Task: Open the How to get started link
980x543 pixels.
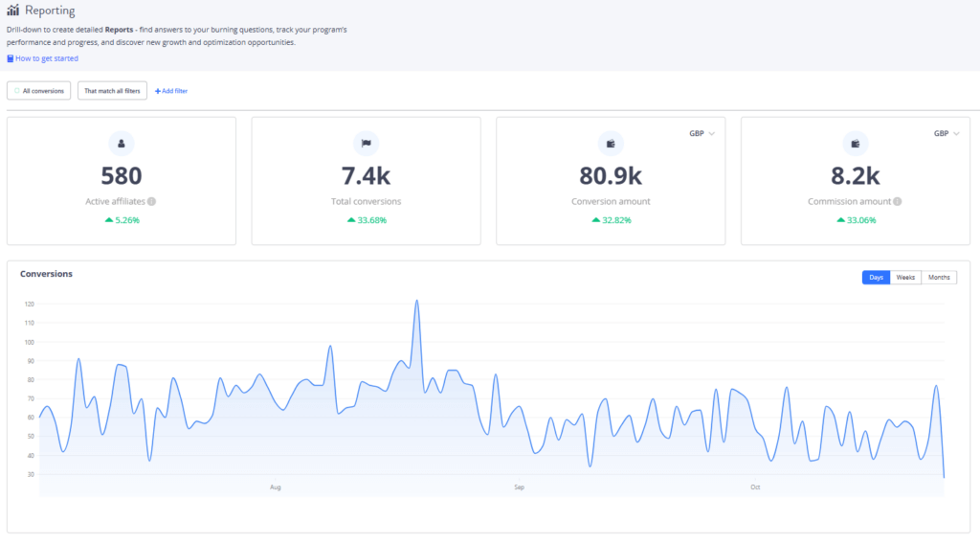Action: [x=46, y=58]
